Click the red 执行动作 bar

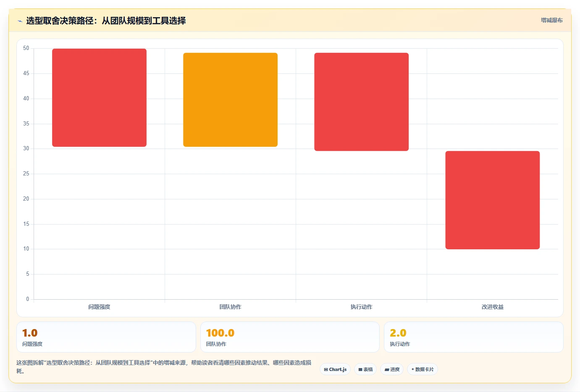[361, 102]
